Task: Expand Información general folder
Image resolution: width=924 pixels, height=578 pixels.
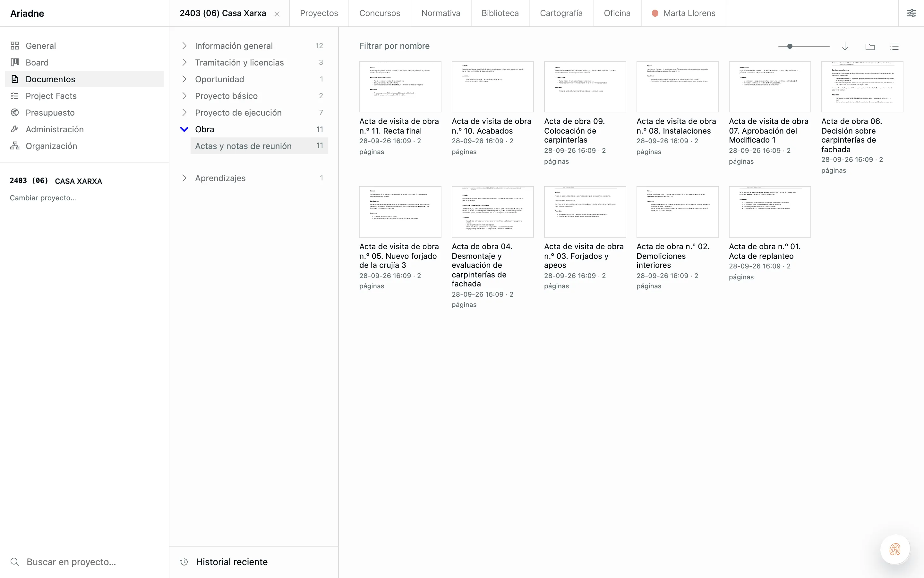Action: click(184, 46)
